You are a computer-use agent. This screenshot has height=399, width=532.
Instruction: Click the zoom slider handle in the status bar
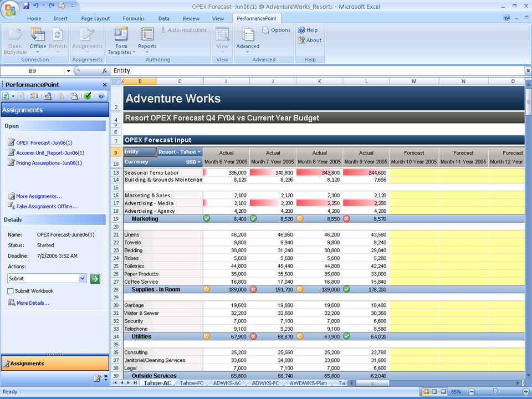[x=495, y=392]
